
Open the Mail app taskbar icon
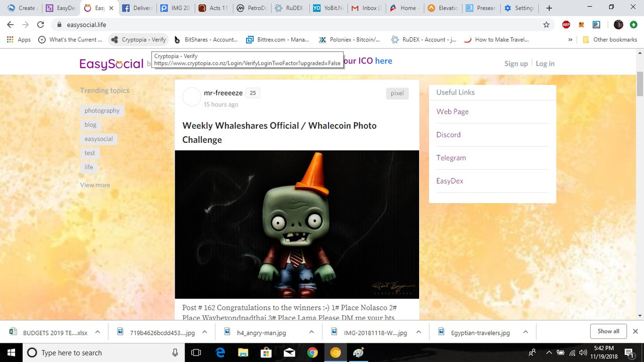289,352
